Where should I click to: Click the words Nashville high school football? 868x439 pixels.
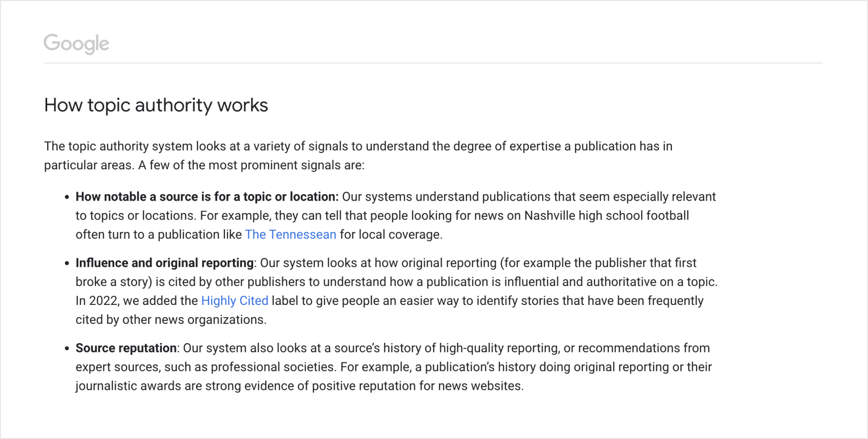[x=606, y=216]
